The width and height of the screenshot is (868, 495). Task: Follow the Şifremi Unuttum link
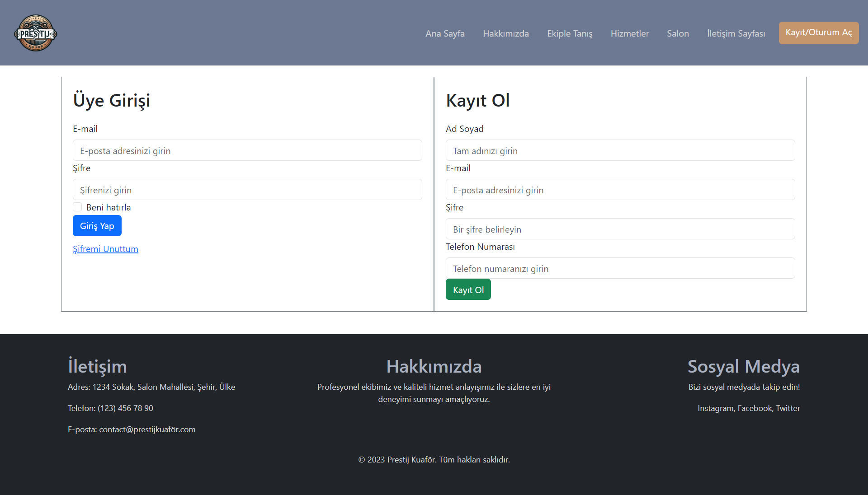[105, 249]
